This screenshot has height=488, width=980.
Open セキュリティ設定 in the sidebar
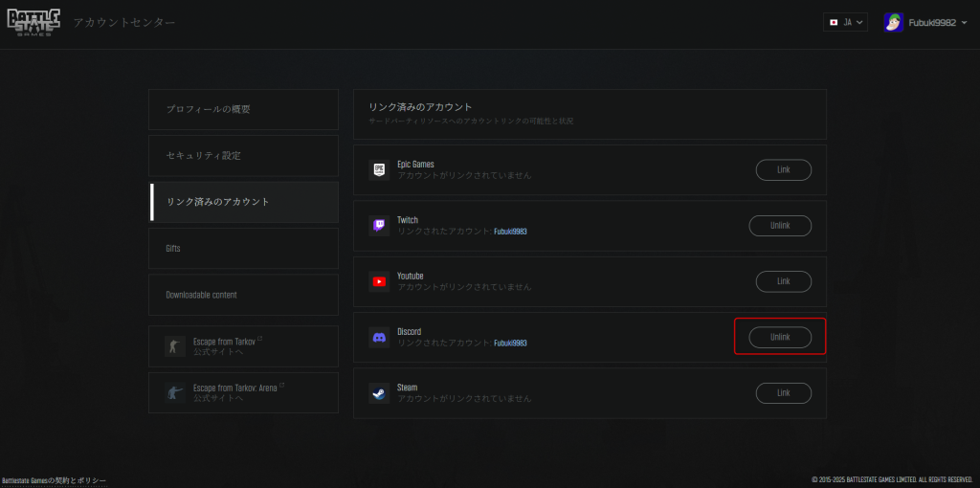(x=243, y=155)
